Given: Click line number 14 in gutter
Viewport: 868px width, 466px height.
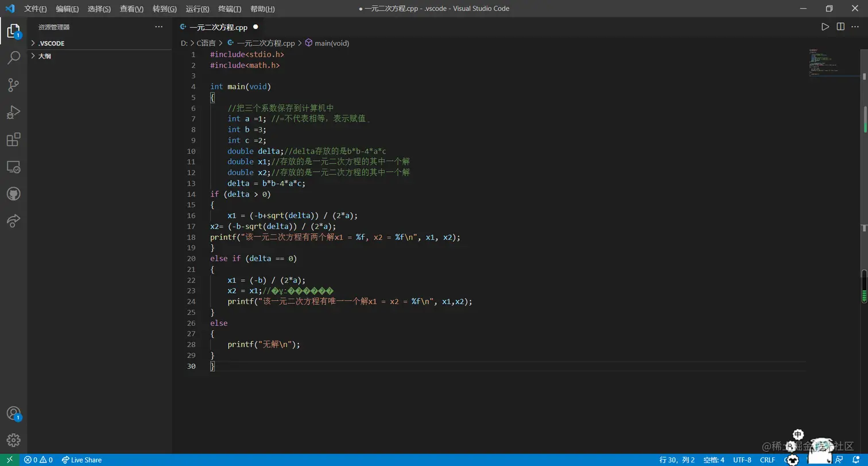Looking at the screenshot, I should tap(191, 194).
